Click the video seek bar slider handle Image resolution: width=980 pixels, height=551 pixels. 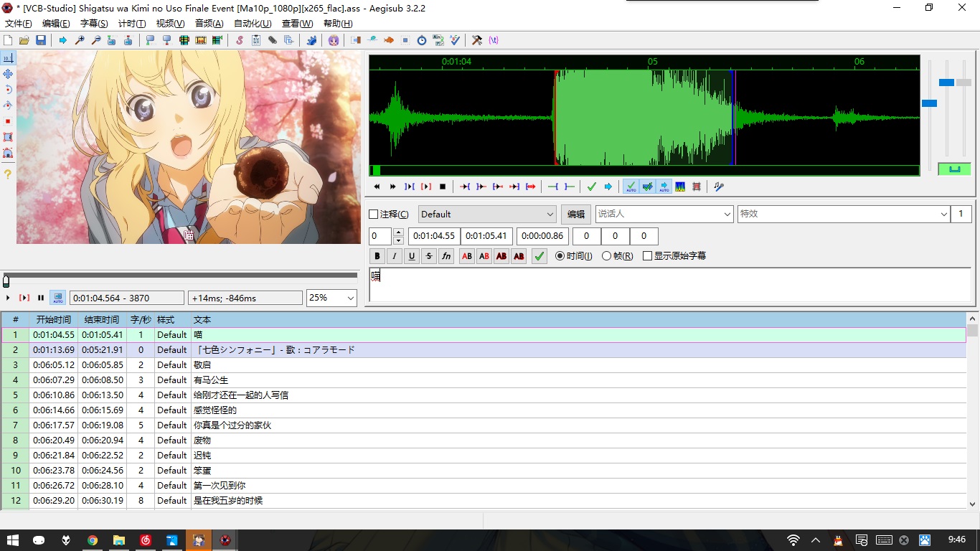click(6, 281)
